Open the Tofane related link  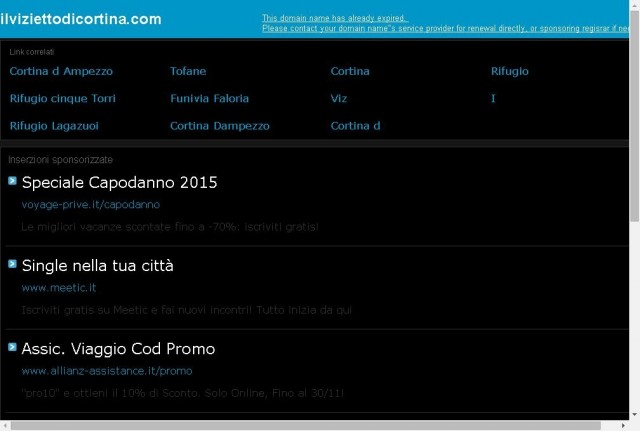click(188, 71)
